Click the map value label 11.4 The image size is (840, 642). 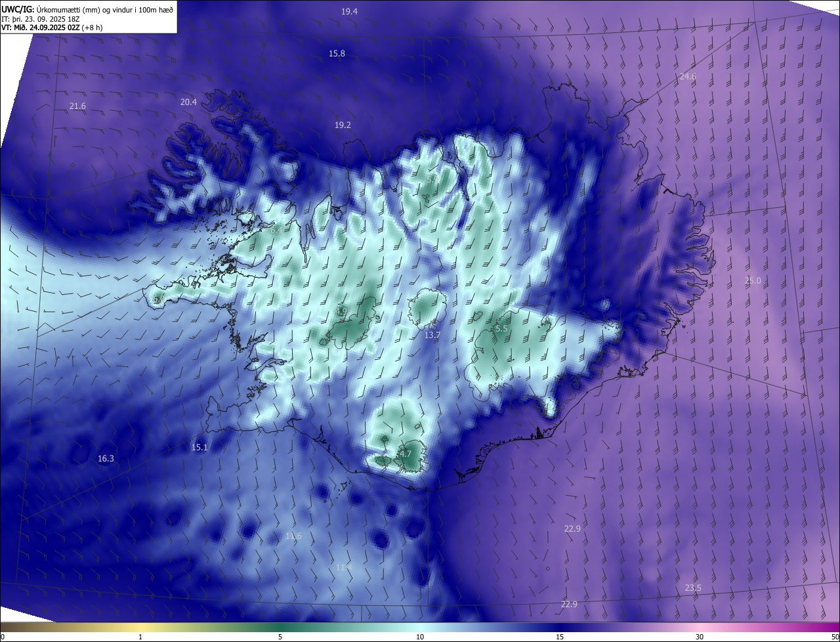point(344,567)
